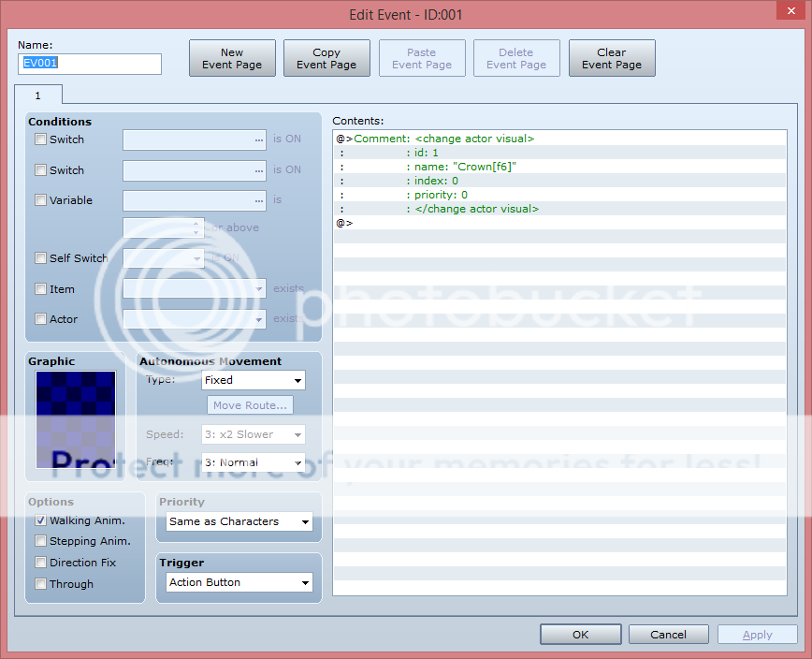Enable the Stepping Anim. option
This screenshot has height=659, width=812.
(40, 541)
